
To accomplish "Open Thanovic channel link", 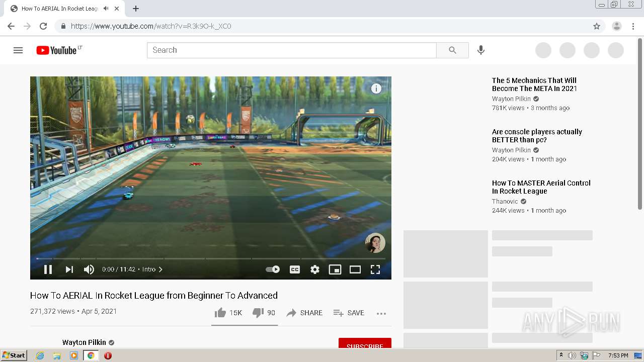I will [505, 202].
